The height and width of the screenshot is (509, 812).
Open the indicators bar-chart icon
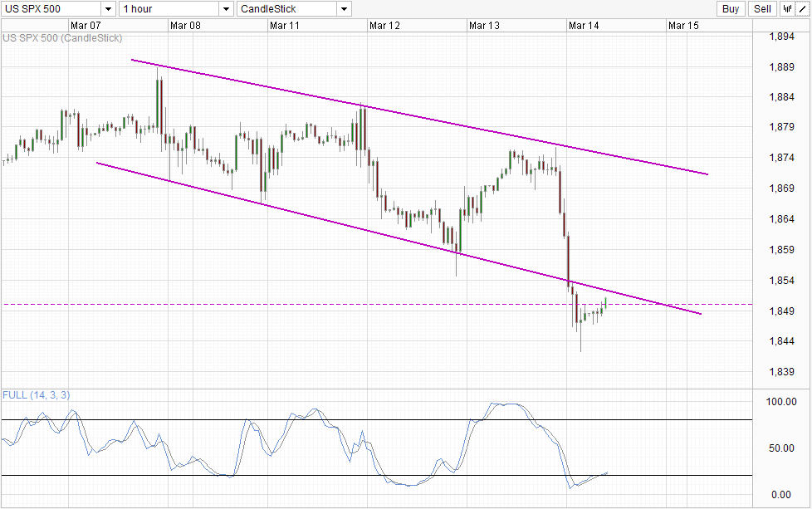[x=788, y=9]
